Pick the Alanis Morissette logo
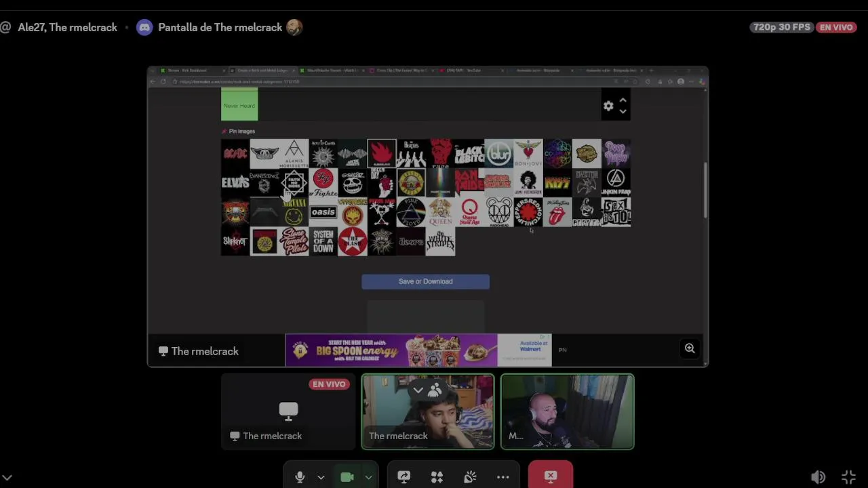The image size is (868, 488). pyautogui.click(x=294, y=154)
